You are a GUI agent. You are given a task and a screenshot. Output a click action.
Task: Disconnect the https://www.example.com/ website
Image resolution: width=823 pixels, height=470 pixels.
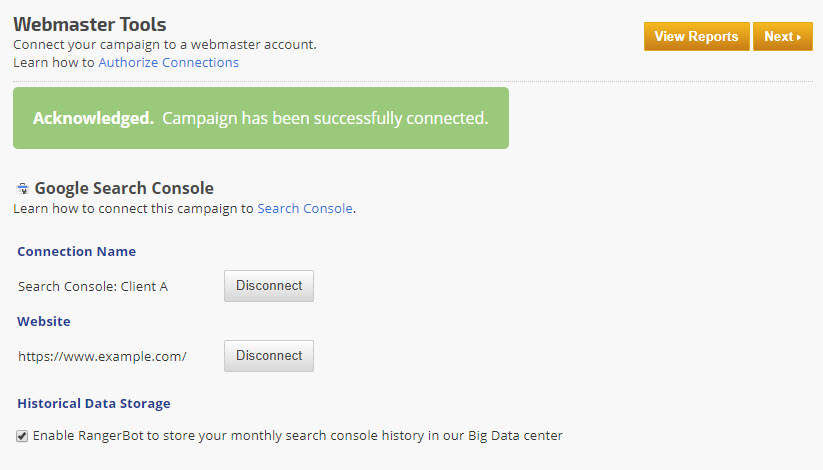pyautogui.click(x=268, y=356)
